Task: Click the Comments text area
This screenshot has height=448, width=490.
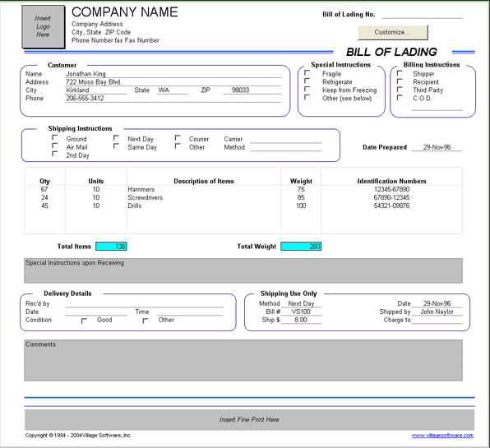Action: [243, 360]
